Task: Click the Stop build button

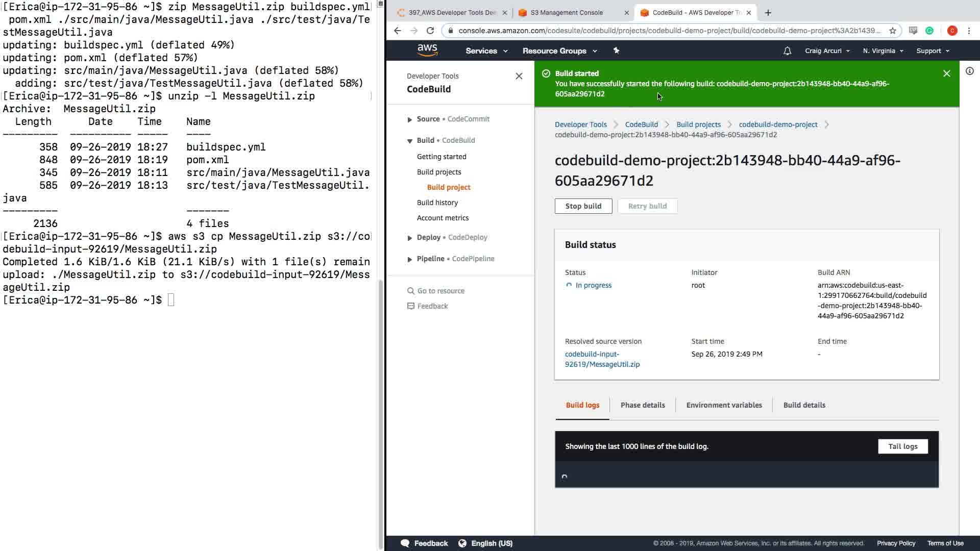Action: click(583, 206)
